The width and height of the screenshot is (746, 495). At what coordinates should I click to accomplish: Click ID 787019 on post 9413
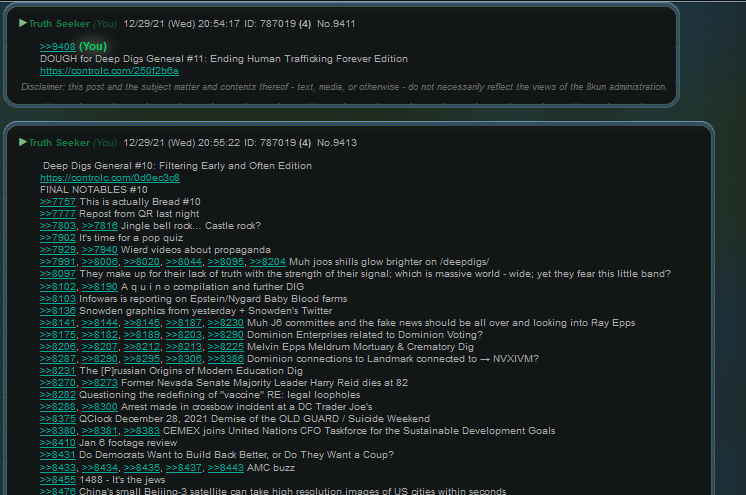coord(270,143)
